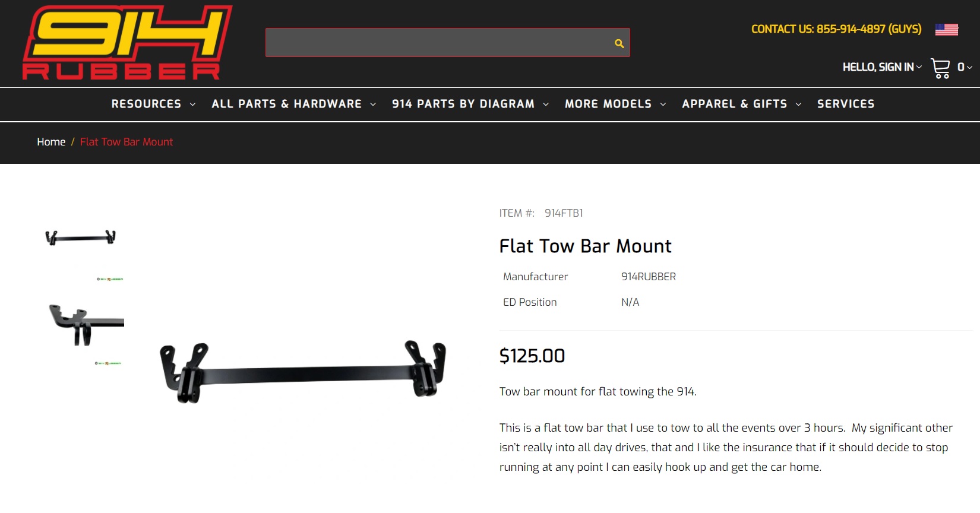Open All Parts & Hardware menu
This screenshot has width=980, height=513.
(x=286, y=104)
